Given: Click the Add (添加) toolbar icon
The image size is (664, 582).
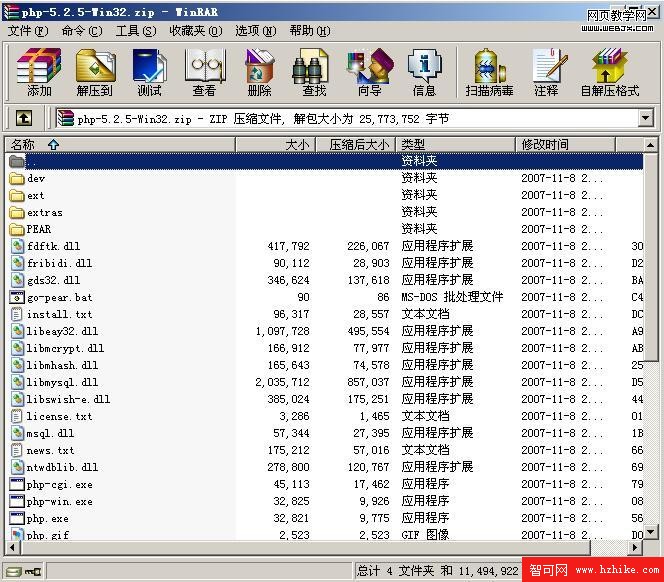Looking at the screenshot, I should click(39, 72).
